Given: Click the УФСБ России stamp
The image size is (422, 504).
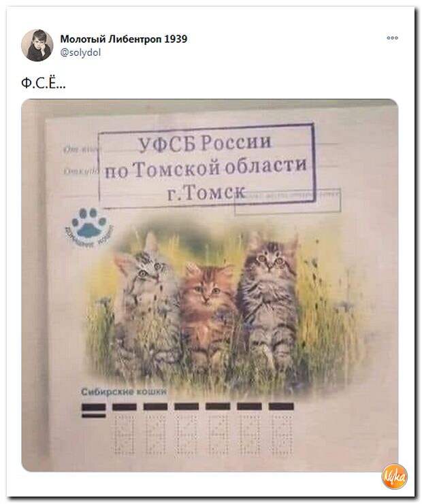Looking at the screenshot, I should tap(205, 144).
